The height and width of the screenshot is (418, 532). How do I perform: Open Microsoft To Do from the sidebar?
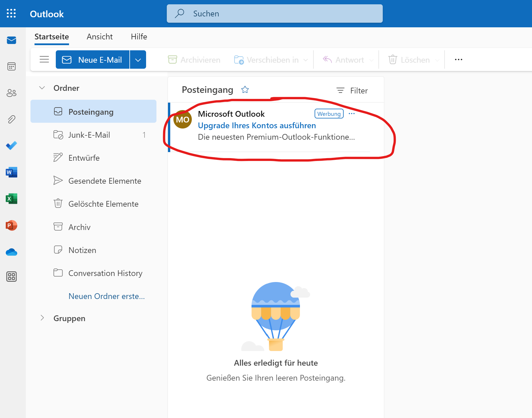(x=12, y=146)
